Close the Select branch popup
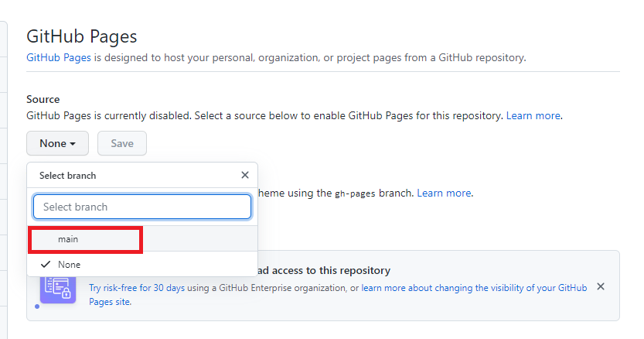Screen dimensions: 644x339 point(245,176)
